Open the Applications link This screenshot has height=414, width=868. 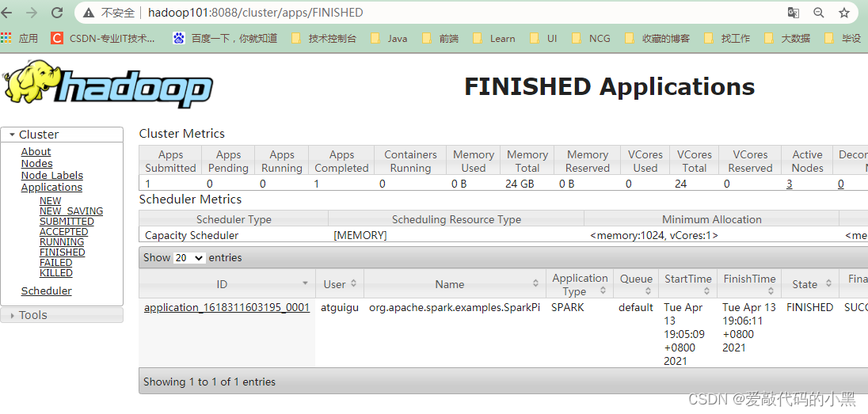point(51,187)
